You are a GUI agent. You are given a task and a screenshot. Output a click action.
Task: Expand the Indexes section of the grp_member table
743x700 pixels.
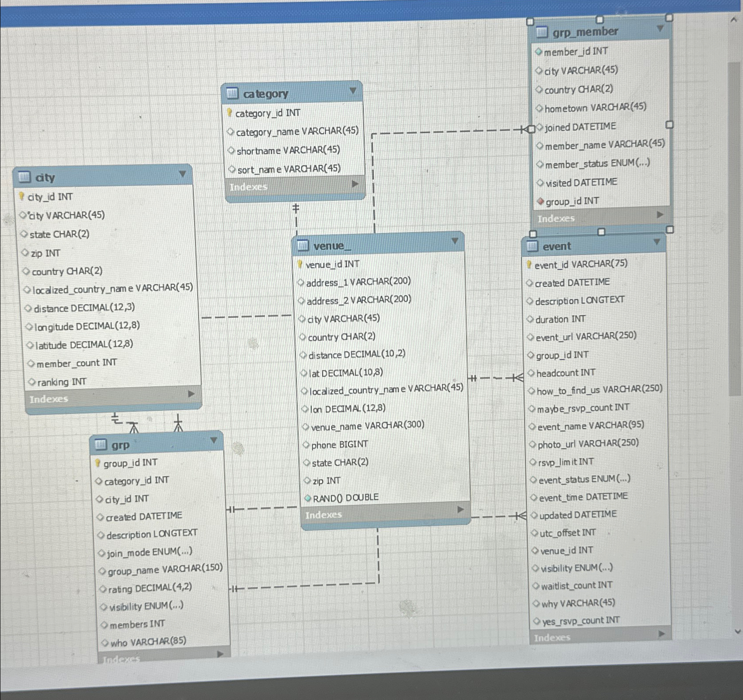tap(660, 215)
